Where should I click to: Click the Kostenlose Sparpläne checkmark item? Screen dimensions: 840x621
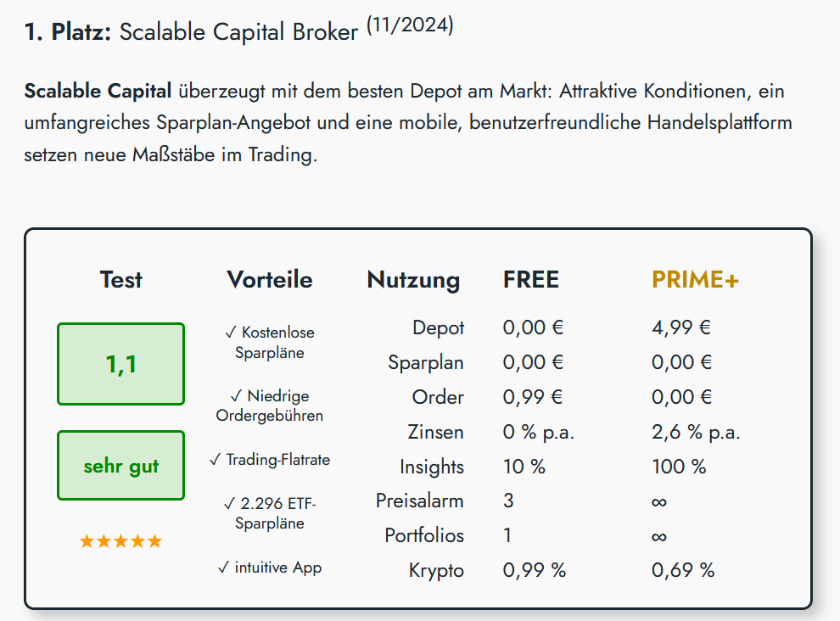270,343
